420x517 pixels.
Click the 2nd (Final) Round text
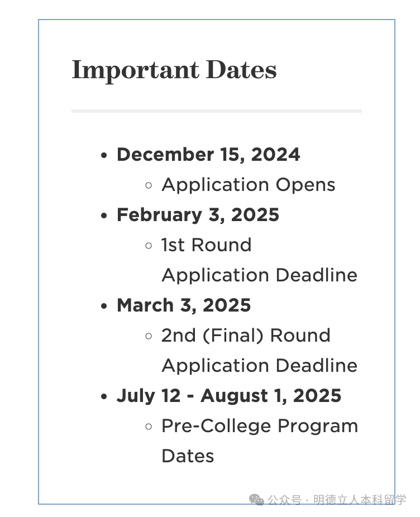coord(246,336)
